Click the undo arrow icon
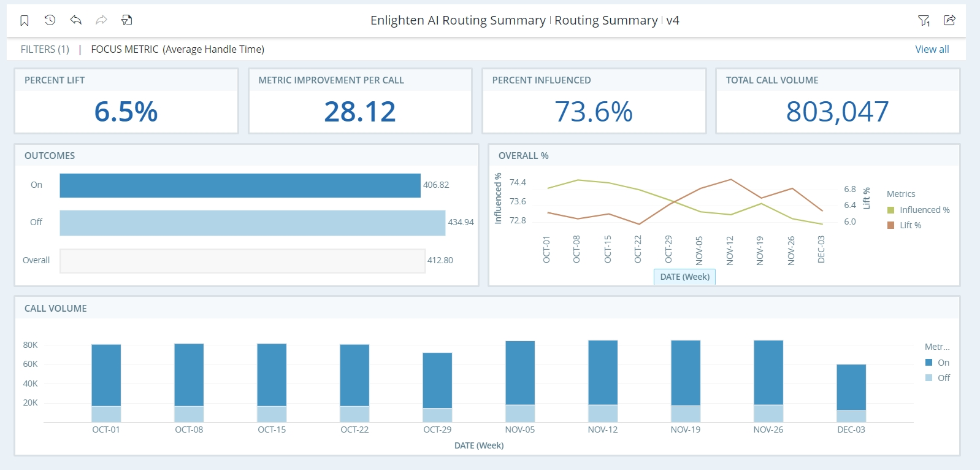 (76, 20)
